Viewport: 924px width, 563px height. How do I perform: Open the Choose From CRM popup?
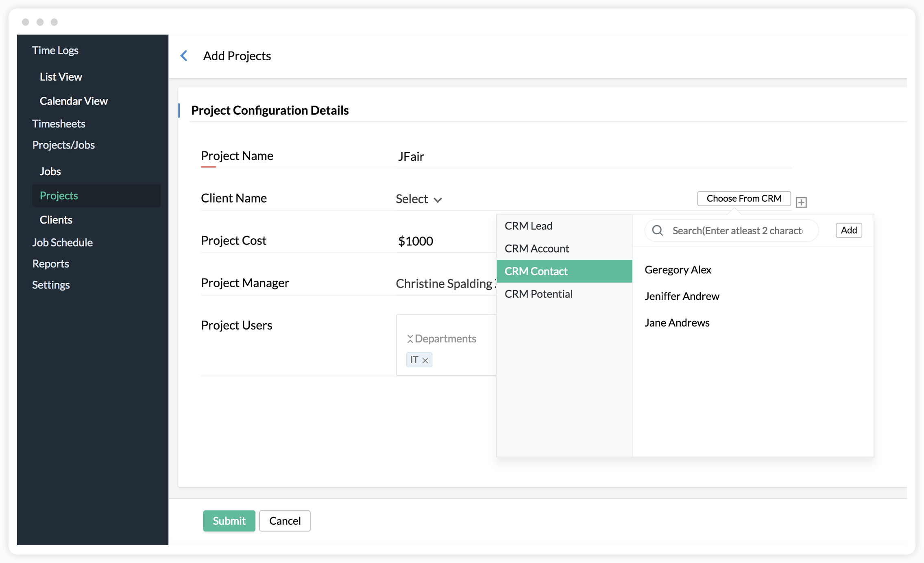click(x=743, y=199)
